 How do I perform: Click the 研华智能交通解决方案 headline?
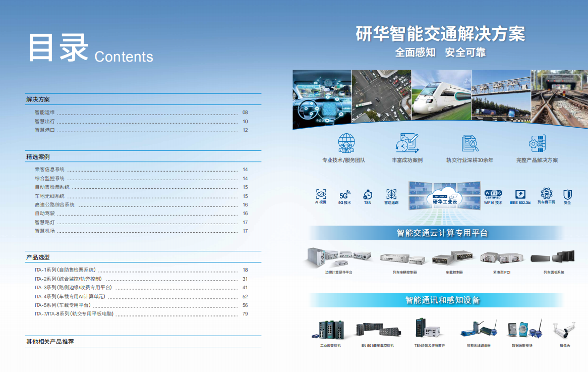coord(441,34)
